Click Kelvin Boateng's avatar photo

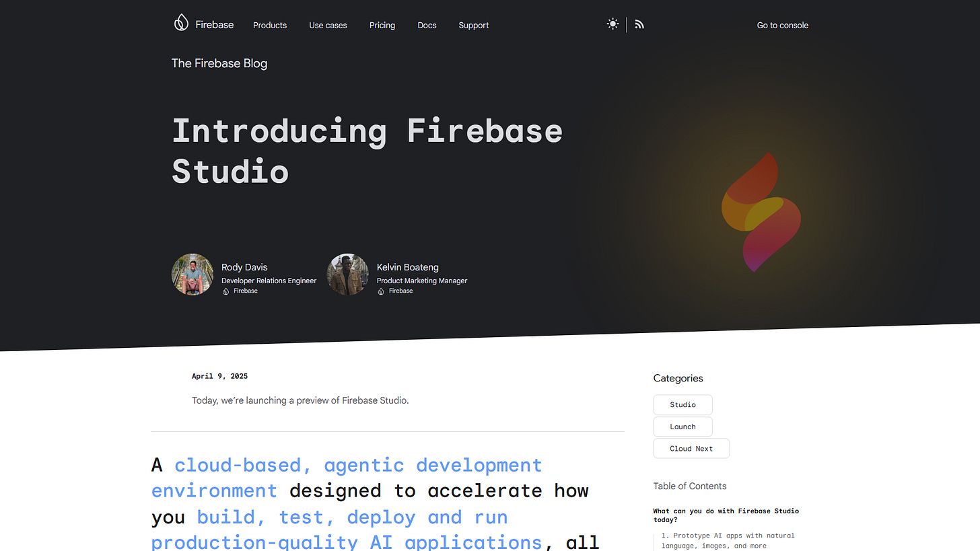coord(348,274)
